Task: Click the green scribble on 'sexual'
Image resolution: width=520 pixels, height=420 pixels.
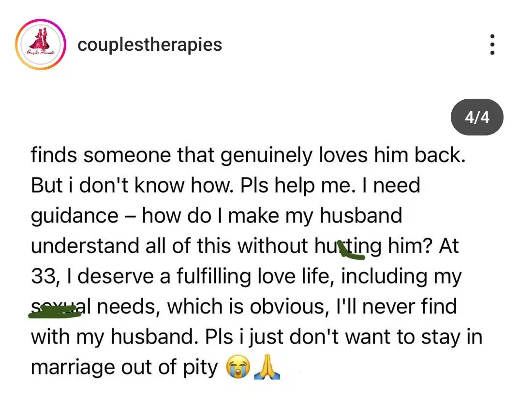Action: [55, 312]
